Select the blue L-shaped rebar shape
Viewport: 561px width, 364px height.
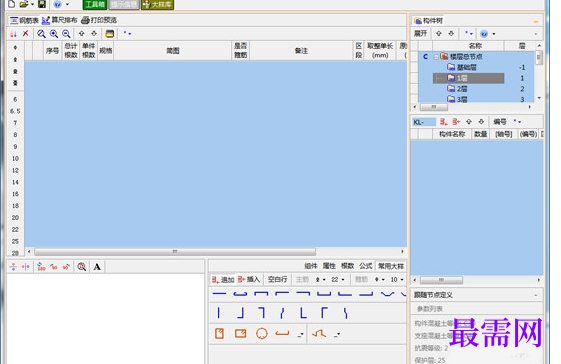point(303,313)
